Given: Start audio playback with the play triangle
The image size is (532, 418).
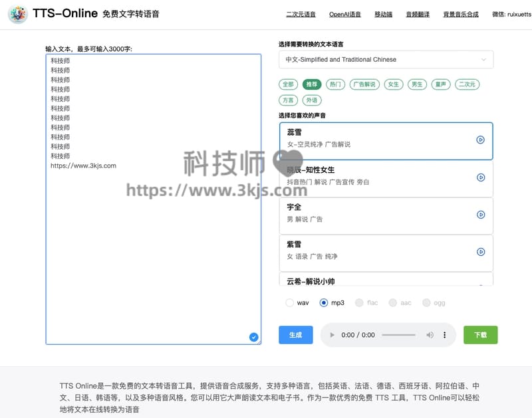Looking at the screenshot, I should pos(332,335).
